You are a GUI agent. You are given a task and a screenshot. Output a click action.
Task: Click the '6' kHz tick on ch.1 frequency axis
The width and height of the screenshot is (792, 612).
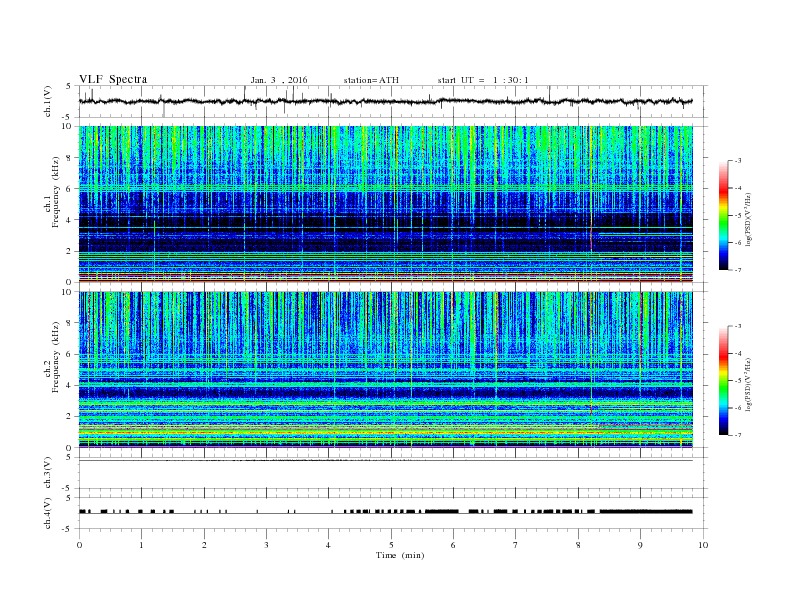[x=69, y=188]
